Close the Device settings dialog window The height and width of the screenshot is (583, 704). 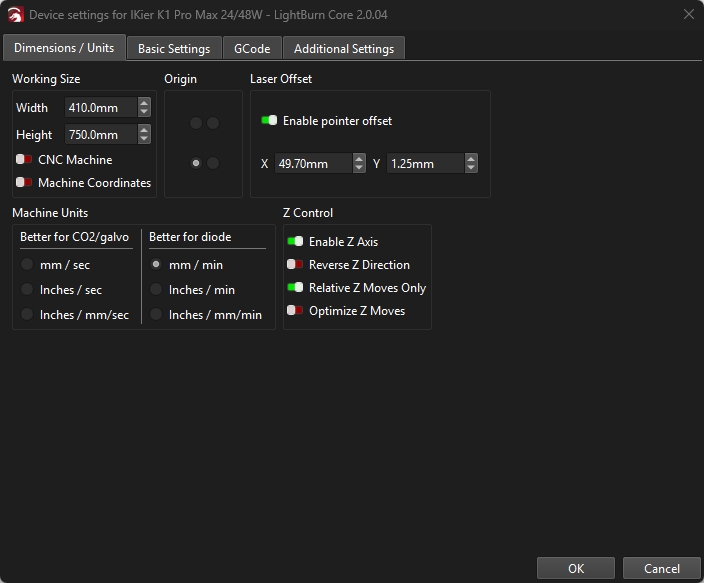pos(688,15)
